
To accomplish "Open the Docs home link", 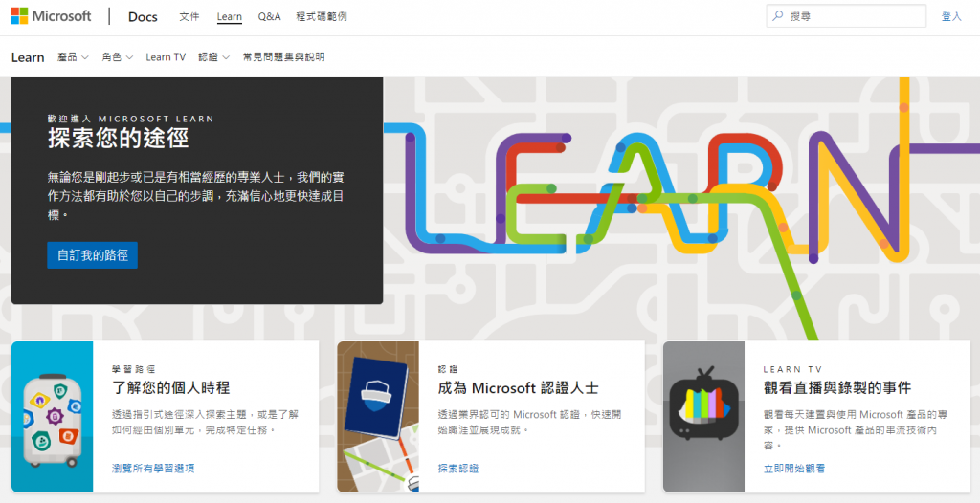I will tap(143, 17).
